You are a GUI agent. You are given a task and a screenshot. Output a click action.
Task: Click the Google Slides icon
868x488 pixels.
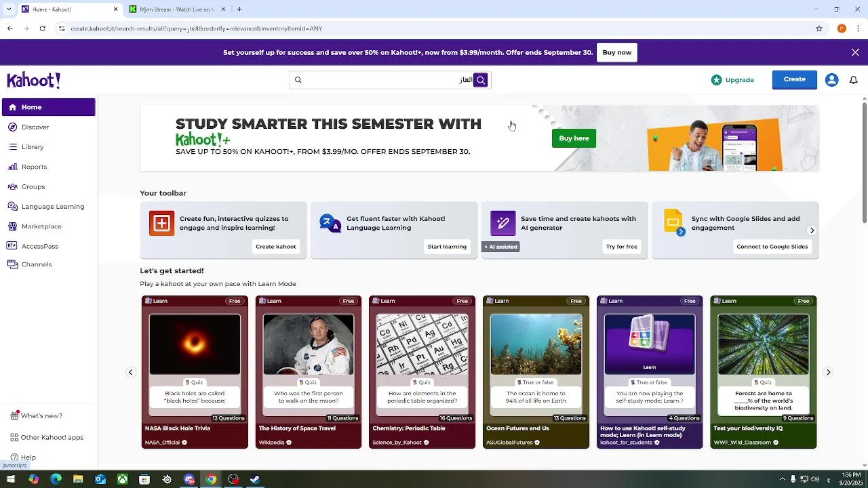click(x=673, y=222)
